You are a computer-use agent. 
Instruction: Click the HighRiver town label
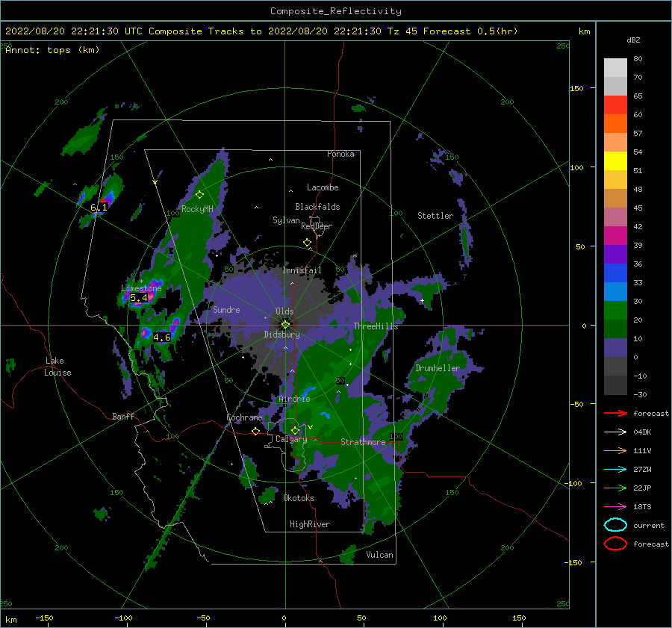(x=310, y=524)
